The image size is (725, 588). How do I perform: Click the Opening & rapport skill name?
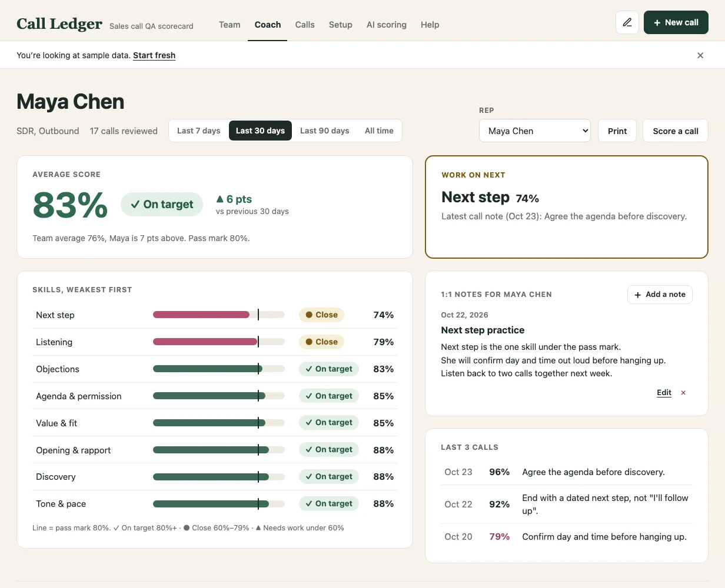74,450
